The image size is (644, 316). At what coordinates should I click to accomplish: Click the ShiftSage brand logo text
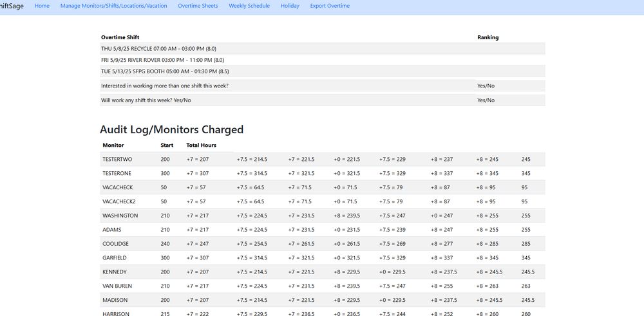tap(12, 6)
